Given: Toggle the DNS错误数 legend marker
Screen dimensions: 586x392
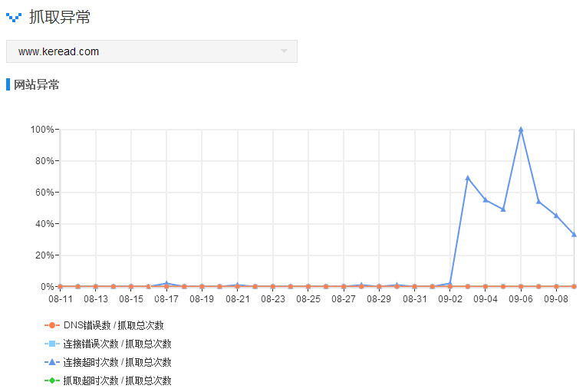Looking at the screenshot, I should (x=52, y=325).
